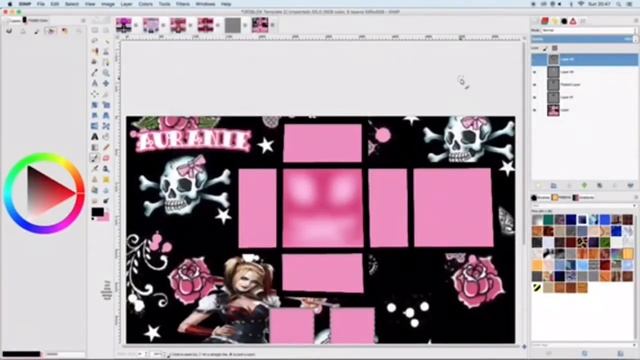Select the Airbrush tool
640x360 pixels.
coord(95,169)
